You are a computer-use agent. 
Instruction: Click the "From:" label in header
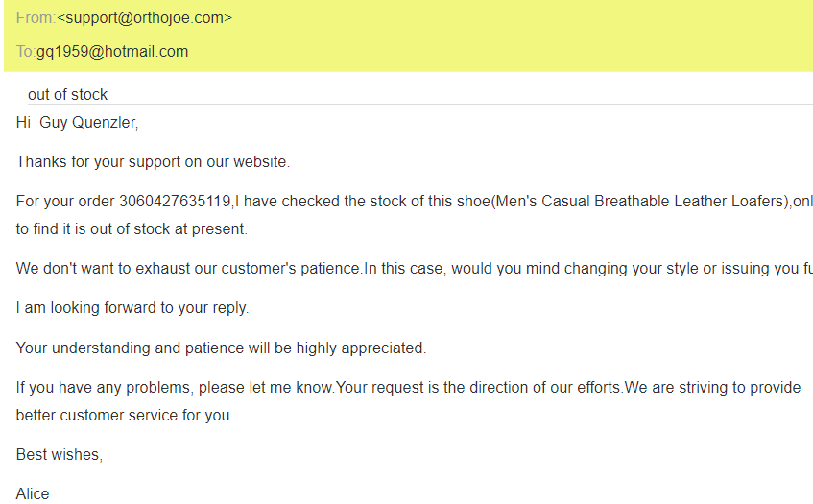point(36,17)
